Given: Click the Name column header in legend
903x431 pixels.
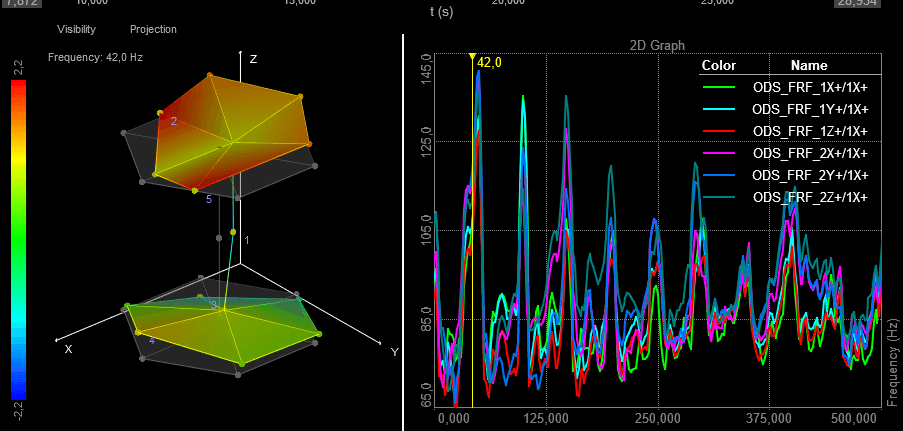Looking at the screenshot, I should point(809,65).
